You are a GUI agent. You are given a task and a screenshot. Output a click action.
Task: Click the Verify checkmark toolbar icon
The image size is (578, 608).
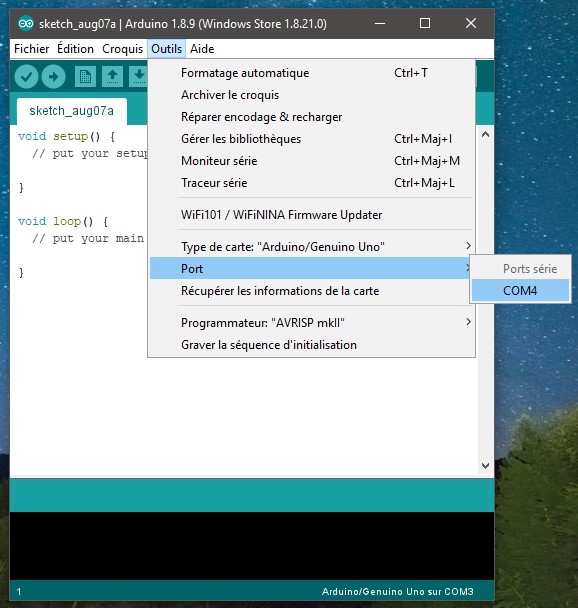(x=26, y=76)
